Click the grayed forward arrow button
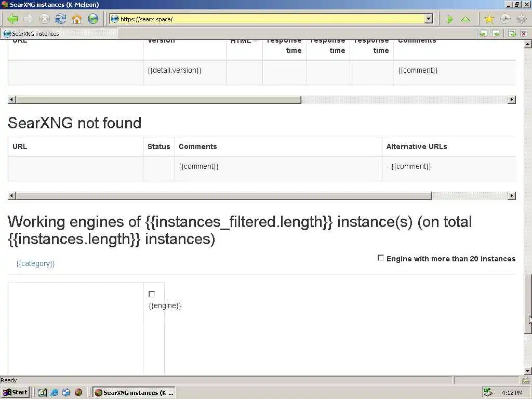The width and height of the screenshot is (532, 399). [29, 19]
